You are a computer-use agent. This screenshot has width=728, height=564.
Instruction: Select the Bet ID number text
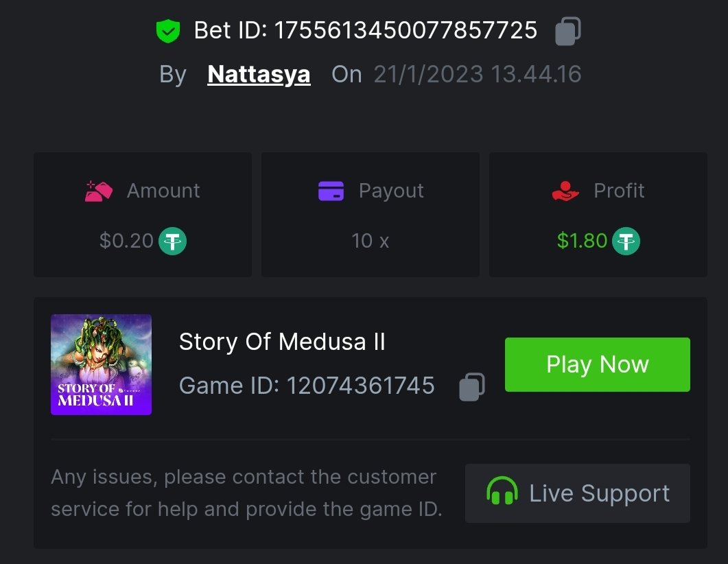click(x=406, y=30)
